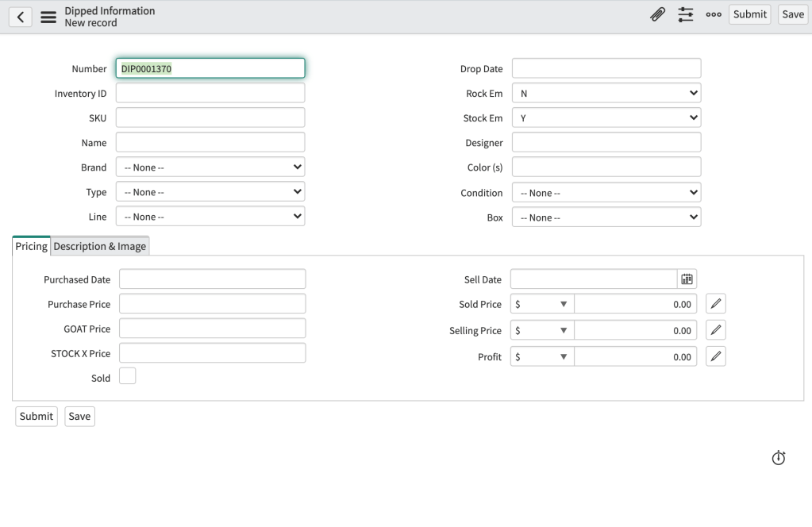Click into the Inventory ID field
812x527 pixels.
pyautogui.click(x=210, y=94)
